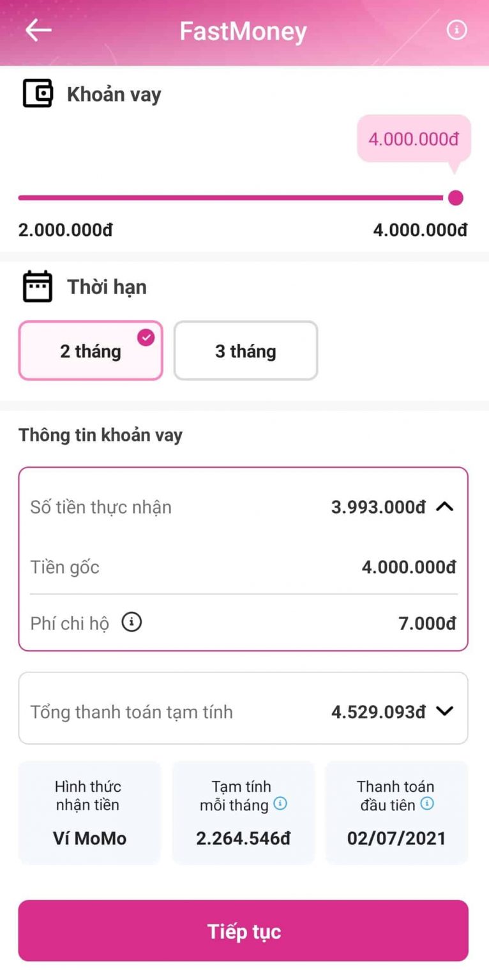Tap the 4.000.000đ amount tooltip bubble
489x980 pixels.
pyautogui.click(x=414, y=138)
